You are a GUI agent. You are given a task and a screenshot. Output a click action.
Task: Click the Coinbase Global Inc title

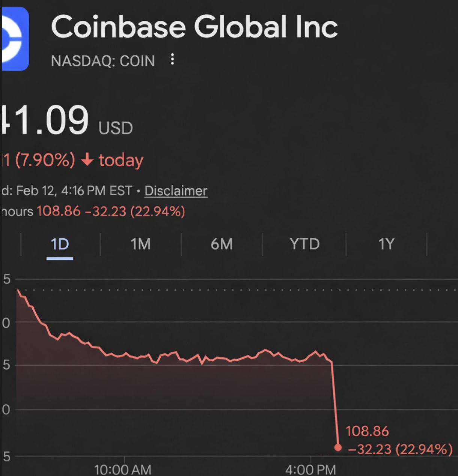click(x=194, y=27)
